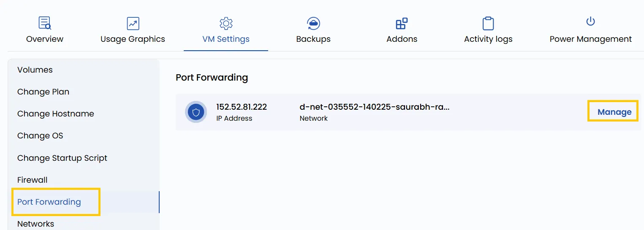Click the IP address 152.52.81.222 text
The height and width of the screenshot is (230, 644).
(242, 107)
